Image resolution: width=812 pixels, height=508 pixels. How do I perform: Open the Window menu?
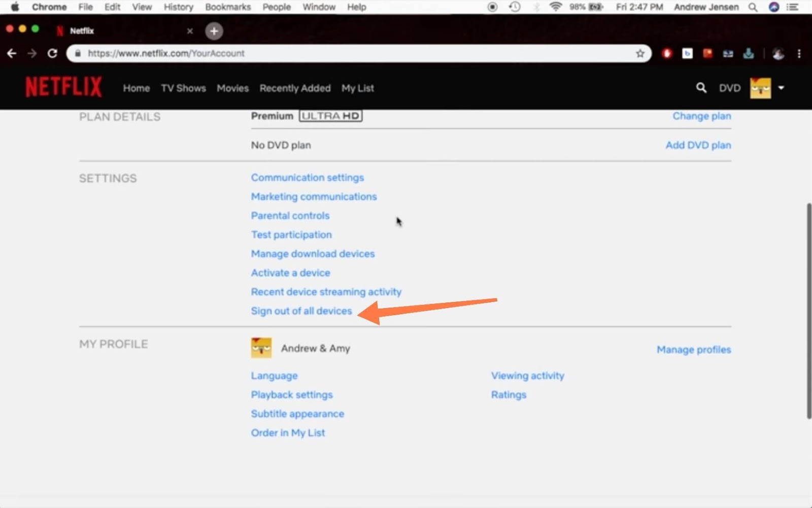pos(319,7)
